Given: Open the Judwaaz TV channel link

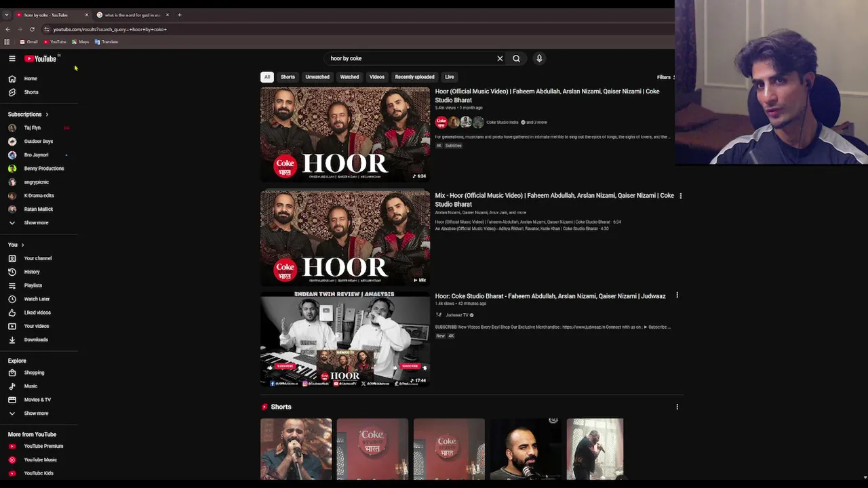Looking at the screenshot, I should [457, 315].
